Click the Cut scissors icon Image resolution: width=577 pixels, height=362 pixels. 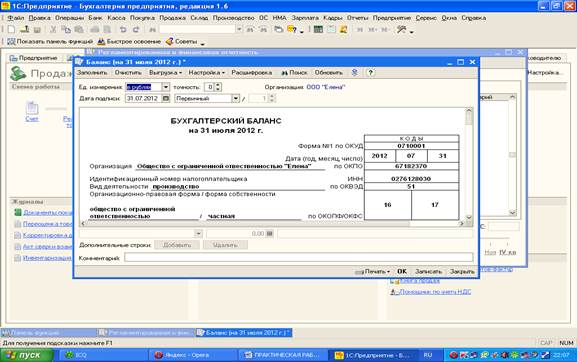click(53, 30)
